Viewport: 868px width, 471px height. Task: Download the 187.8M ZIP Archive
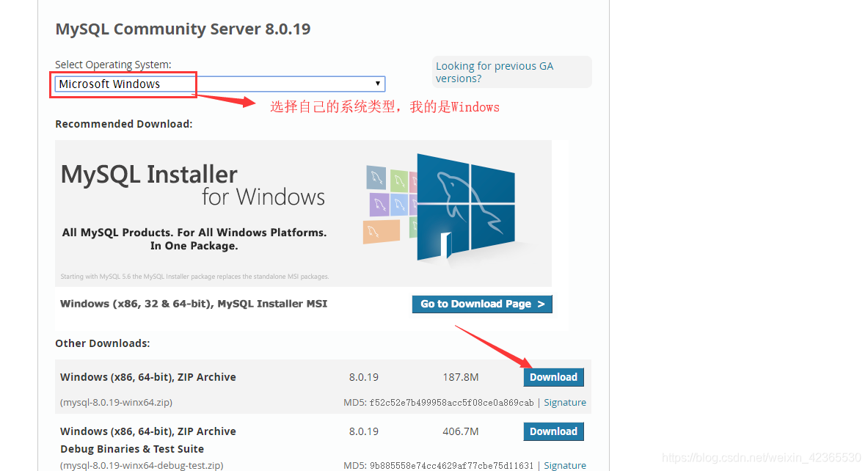click(x=553, y=377)
